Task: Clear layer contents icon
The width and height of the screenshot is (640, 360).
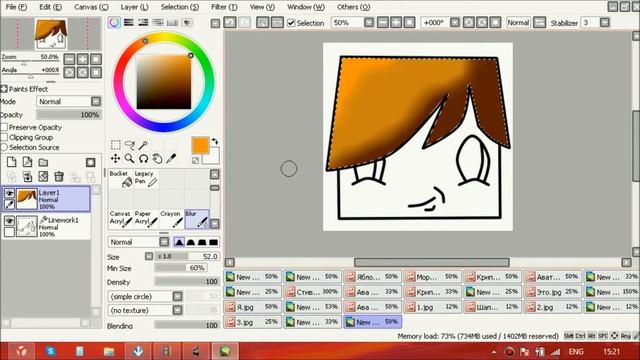Action: [x=43, y=176]
